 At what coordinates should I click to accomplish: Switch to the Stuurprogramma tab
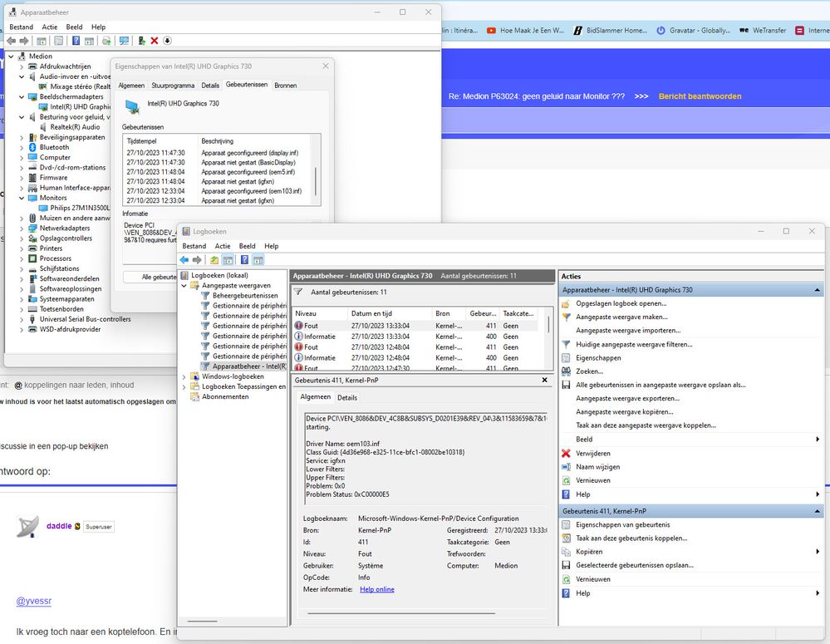click(x=174, y=85)
